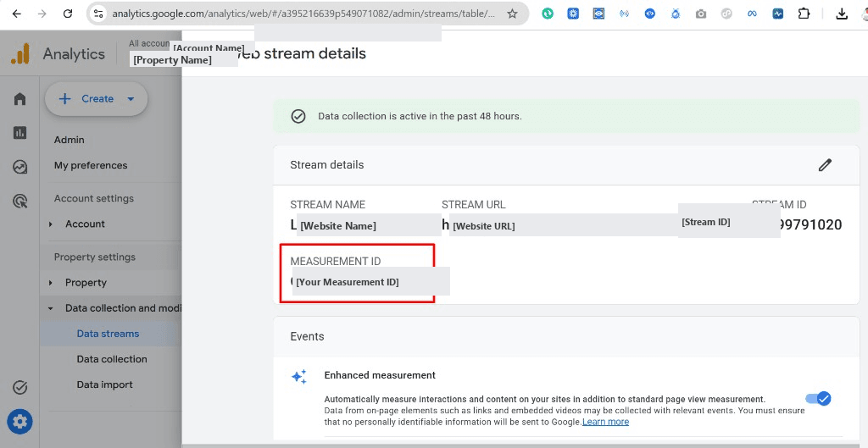Click the Stream details heading

coord(327,165)
